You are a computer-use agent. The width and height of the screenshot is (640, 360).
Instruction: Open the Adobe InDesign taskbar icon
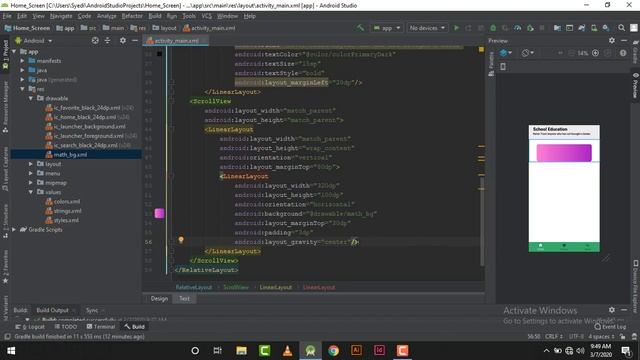point(379,350)
